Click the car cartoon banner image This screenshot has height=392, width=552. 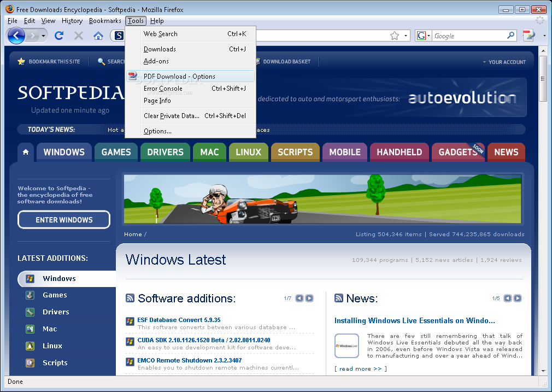[322, 198]
